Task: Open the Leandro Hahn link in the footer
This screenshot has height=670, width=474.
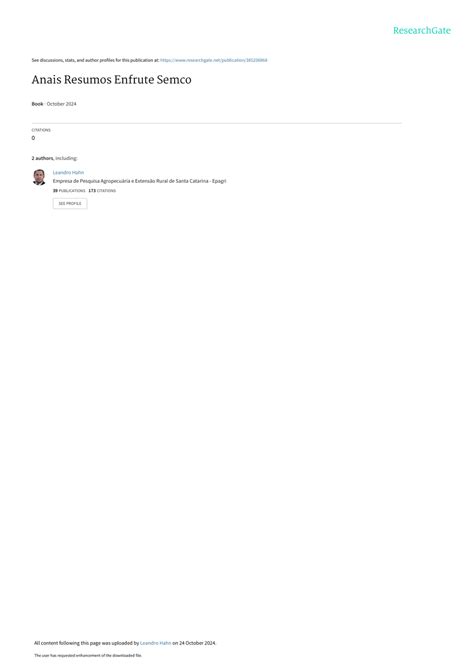Action: [156, 643]
